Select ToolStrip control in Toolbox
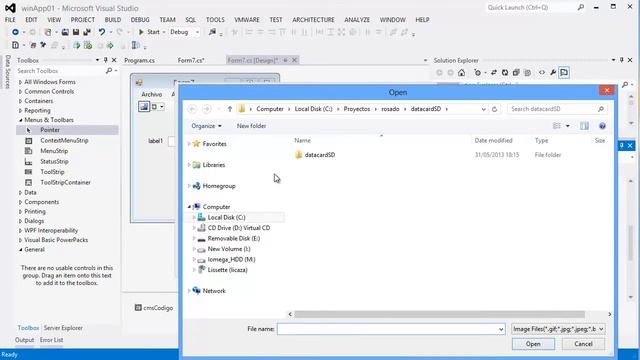This screenshot has height=360, width=640. 52,172
